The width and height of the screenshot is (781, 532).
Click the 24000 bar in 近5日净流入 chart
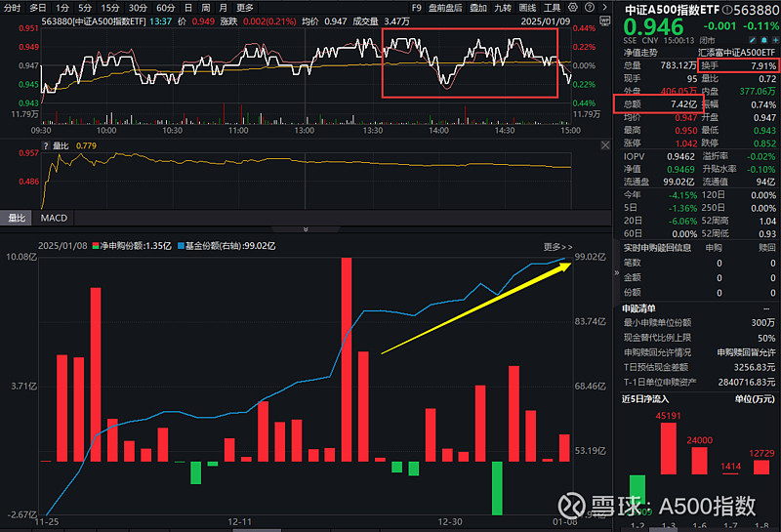(x=699, y=461)
